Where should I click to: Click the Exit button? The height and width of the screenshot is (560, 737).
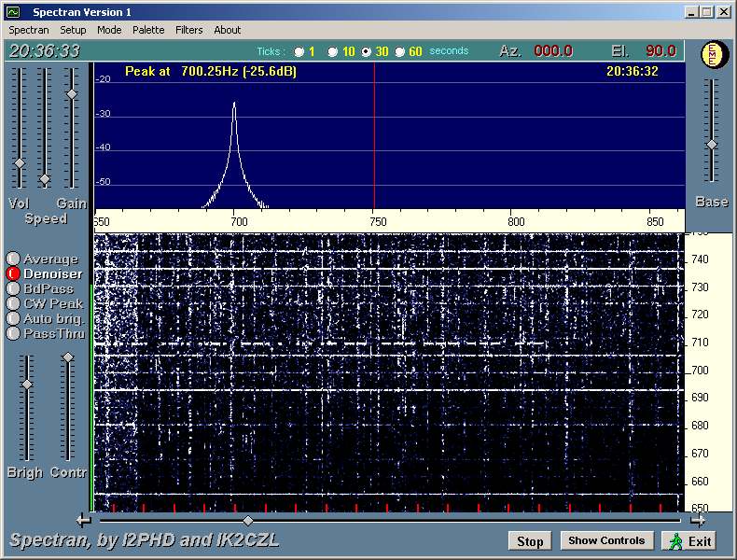(x=689, y=541)
